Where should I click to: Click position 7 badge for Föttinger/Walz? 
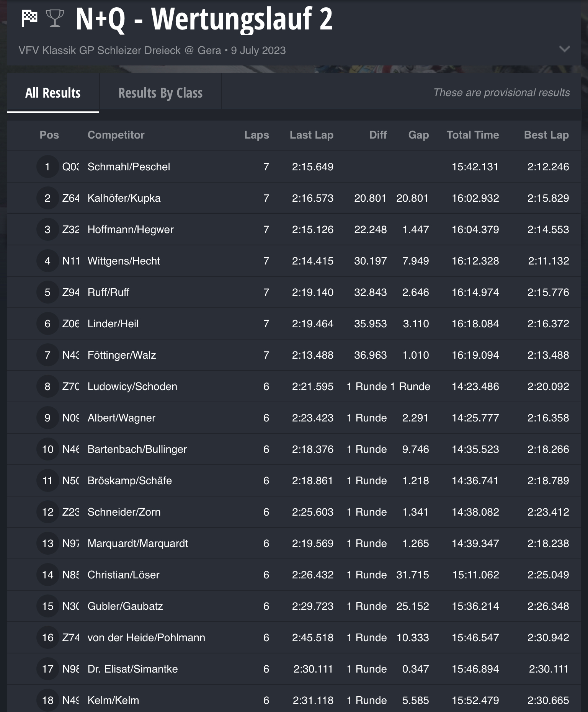click(47, 355)
